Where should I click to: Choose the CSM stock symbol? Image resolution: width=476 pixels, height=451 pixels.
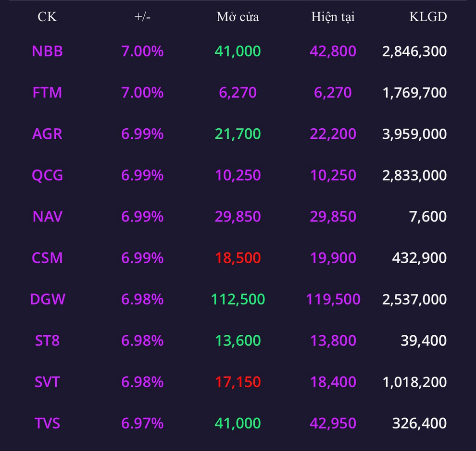(x=47, y=258)
